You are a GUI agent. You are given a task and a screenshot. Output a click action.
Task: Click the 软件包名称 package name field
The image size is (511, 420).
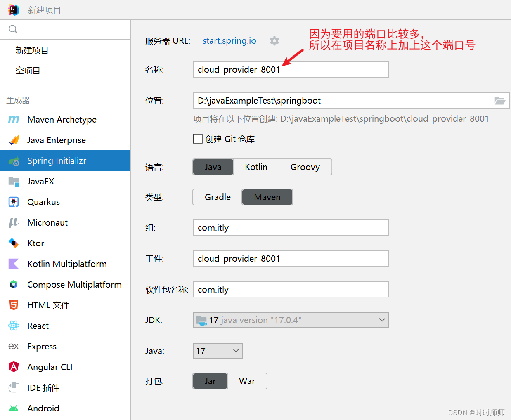(x=291, y=289)
